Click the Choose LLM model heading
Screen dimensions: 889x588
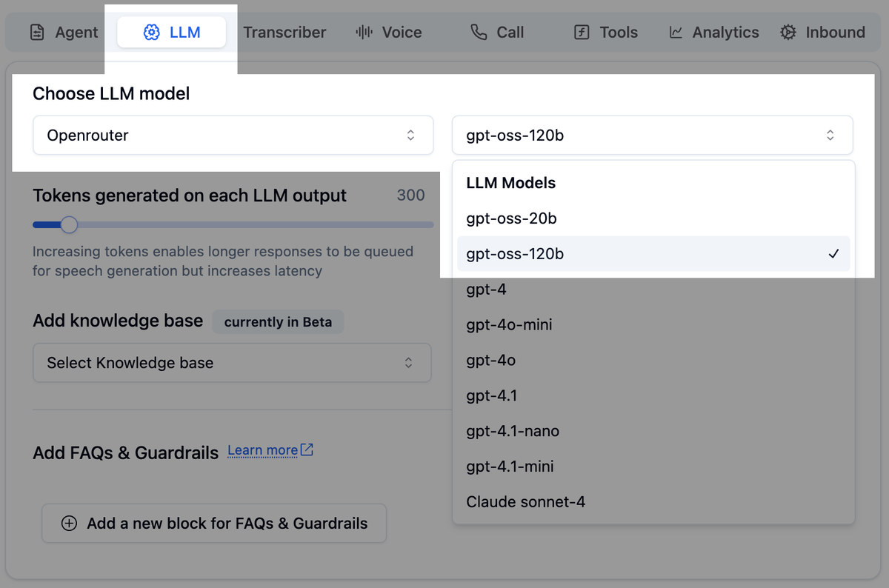pos(111,93)
